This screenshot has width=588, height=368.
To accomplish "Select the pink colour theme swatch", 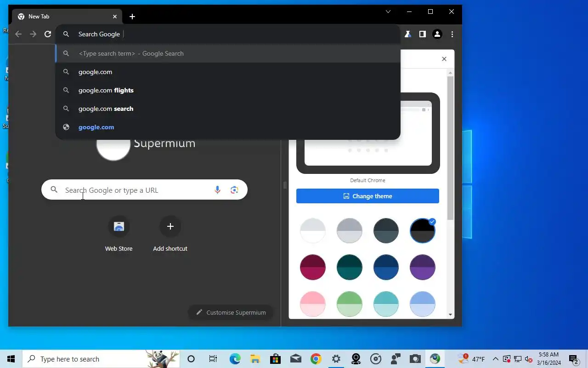I will tap(313, 304).
